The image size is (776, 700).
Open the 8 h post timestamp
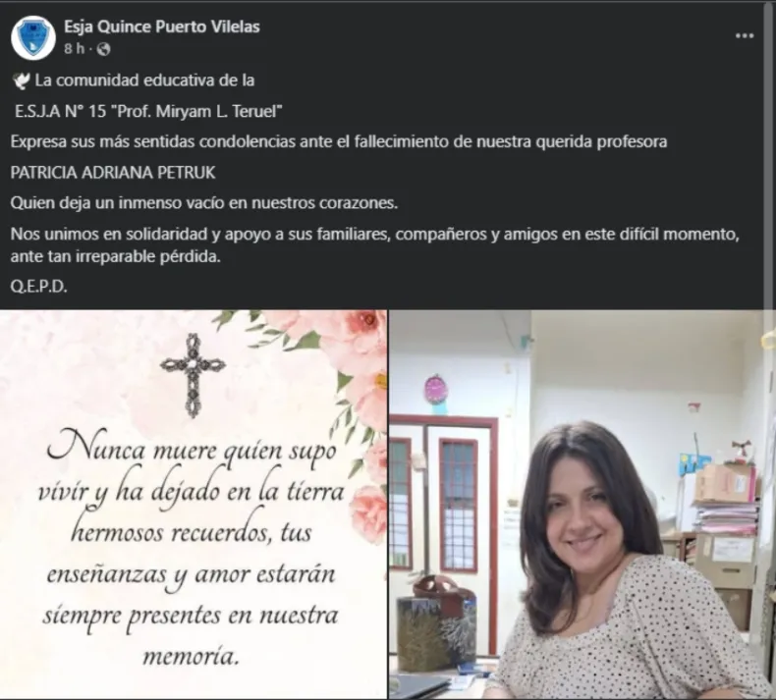tap(75, 49)
